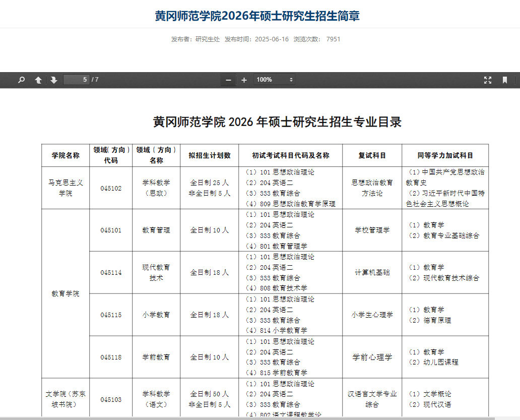Click cell 学前教育
Screen dimensions: 520x420
coord(156,357)
